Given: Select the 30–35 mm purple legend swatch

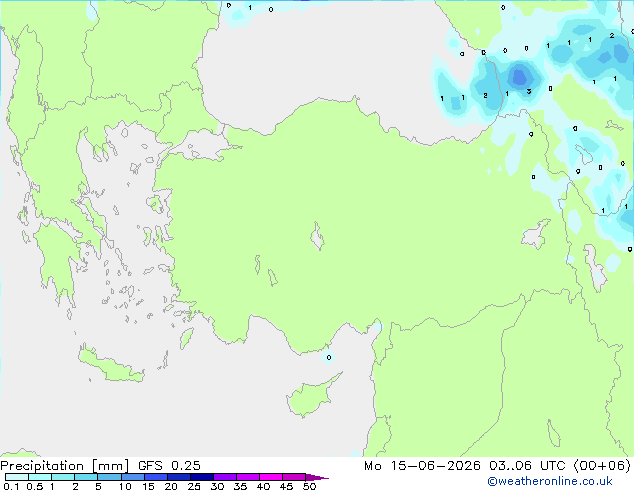Looking at the screenshot, I should (224, 477).
